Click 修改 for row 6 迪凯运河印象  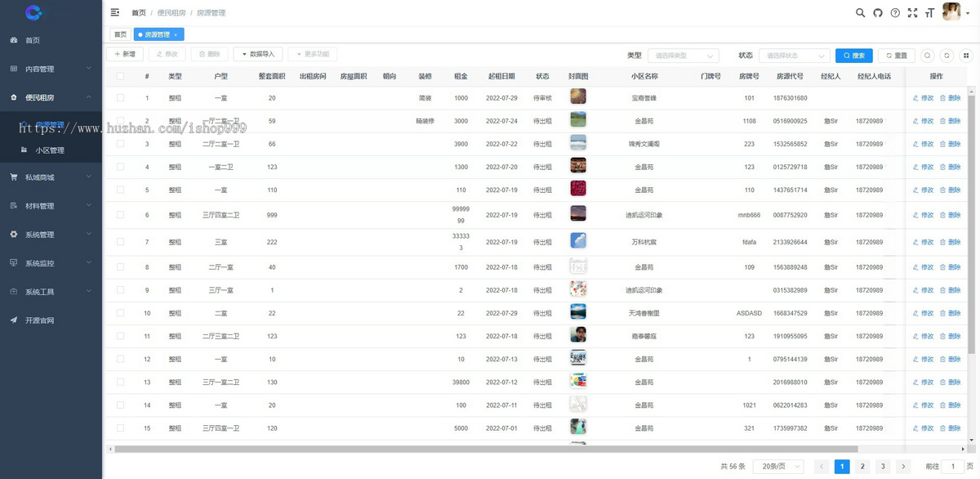[923, 215]
